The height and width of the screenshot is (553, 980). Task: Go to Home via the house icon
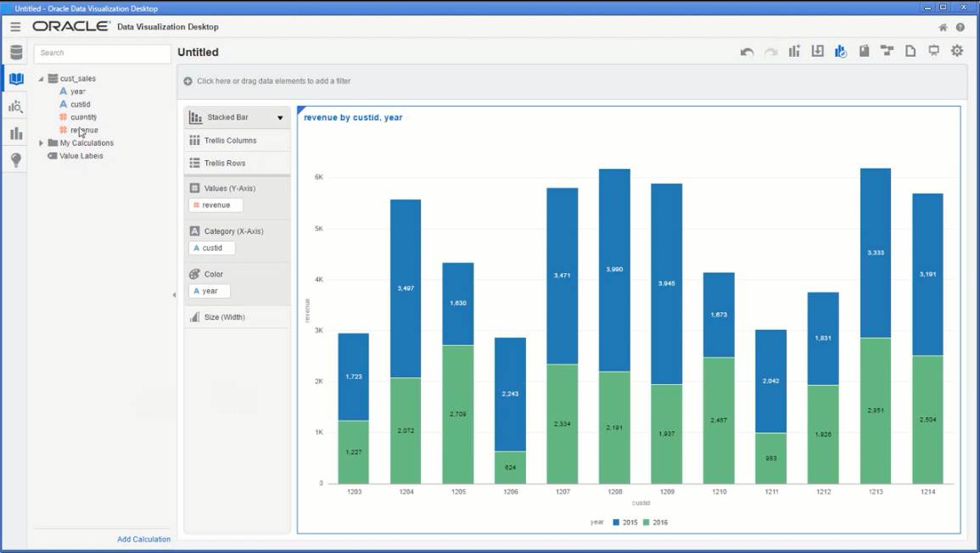pyautogui.click(x=944, y=27)
